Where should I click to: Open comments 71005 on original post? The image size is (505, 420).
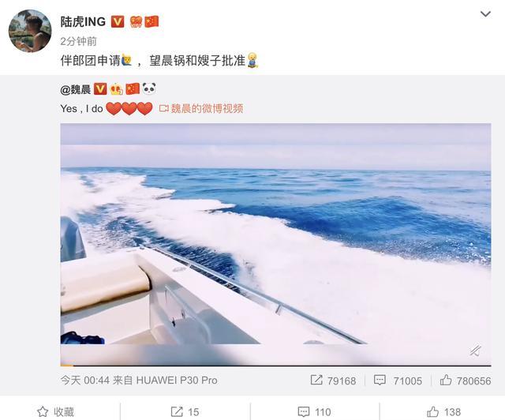398,381
